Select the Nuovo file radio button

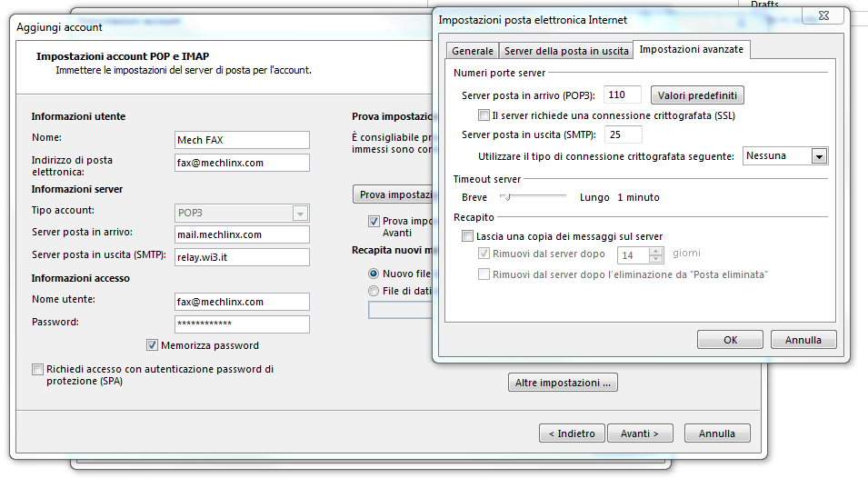coord(374,274)
